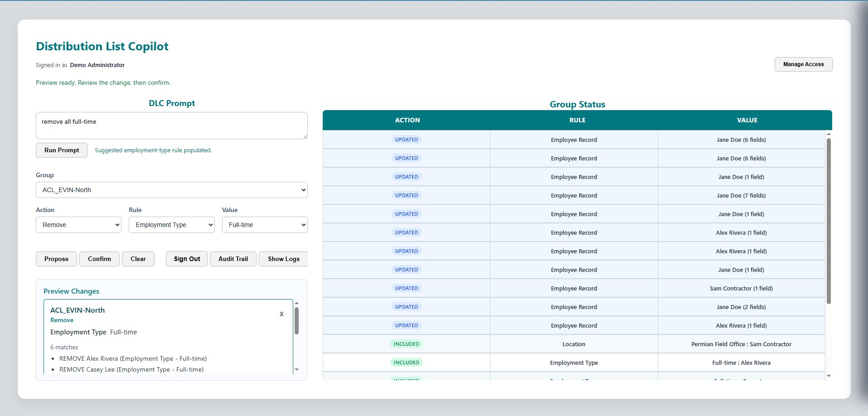Click the Run Prompt button
This screenshot has height=416, width=868.
click(x=61, y=150)
